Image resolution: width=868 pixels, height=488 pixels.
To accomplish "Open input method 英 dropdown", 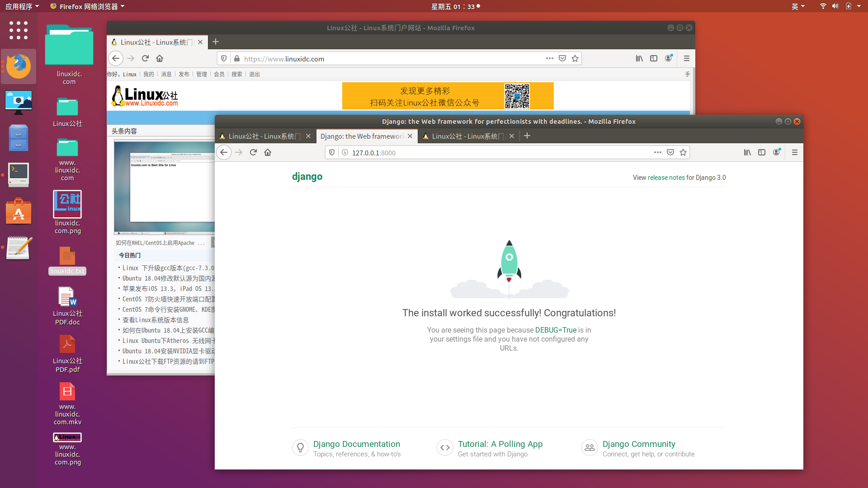I will pyautogui.click(x=798, y=6).
